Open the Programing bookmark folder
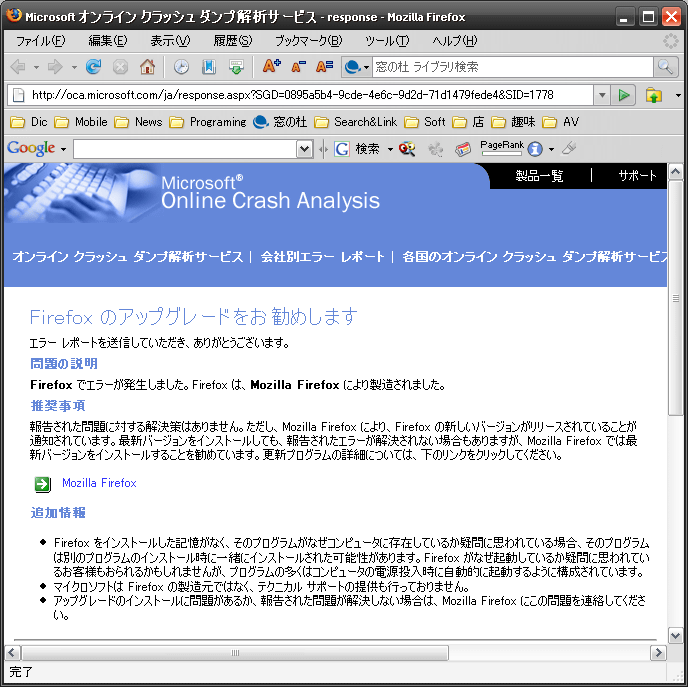 coord(208,122)
